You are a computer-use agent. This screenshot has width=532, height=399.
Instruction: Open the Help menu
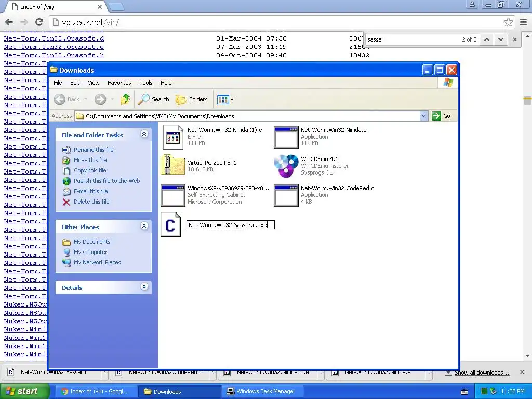[166, 83]
